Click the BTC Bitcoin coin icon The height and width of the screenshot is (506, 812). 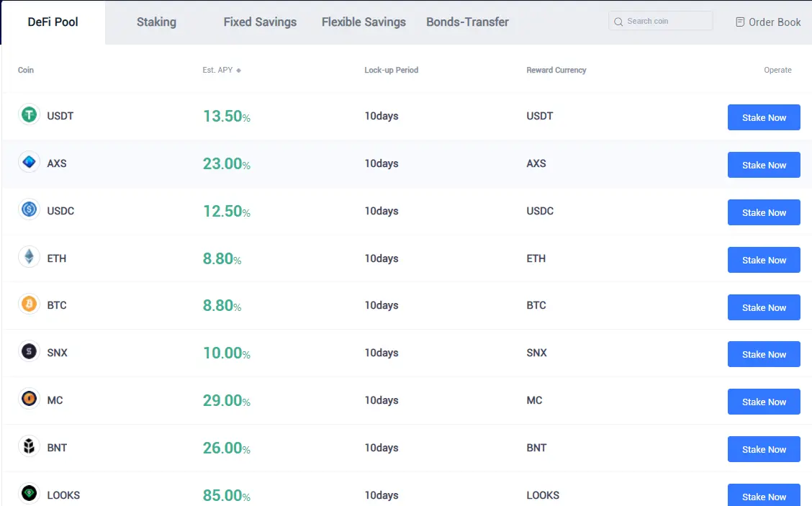coord(29,304)
